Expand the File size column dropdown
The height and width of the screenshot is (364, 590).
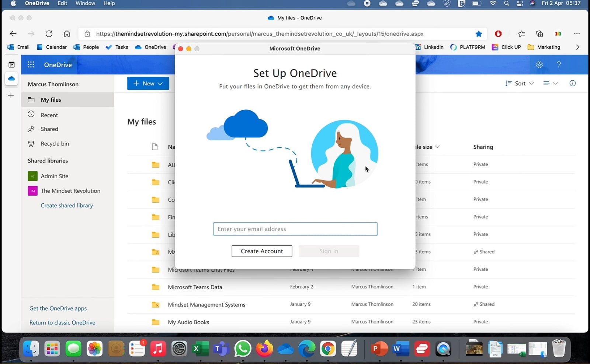pyautogui.click(x=437, y=147)
